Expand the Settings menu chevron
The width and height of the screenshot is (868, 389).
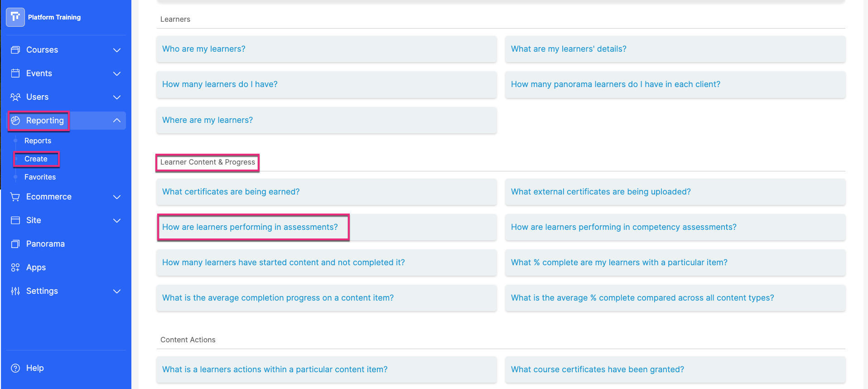pyautogui.click(x=117, y=291)
